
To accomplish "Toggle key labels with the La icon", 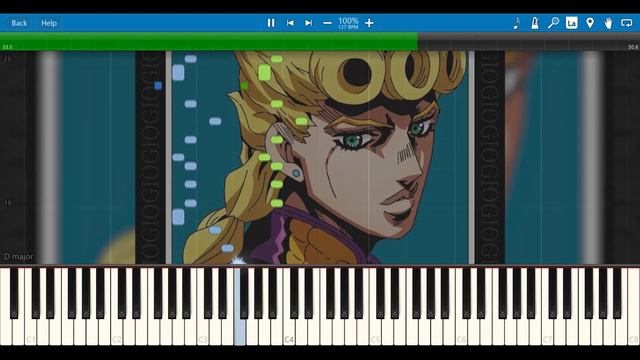I will pos(571,23).
